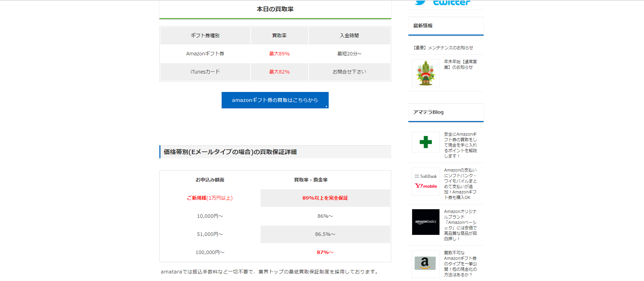This screenshot has height=281, width=644.
Task: Click the お申込み額面 column header
Action: click(210, 180)
